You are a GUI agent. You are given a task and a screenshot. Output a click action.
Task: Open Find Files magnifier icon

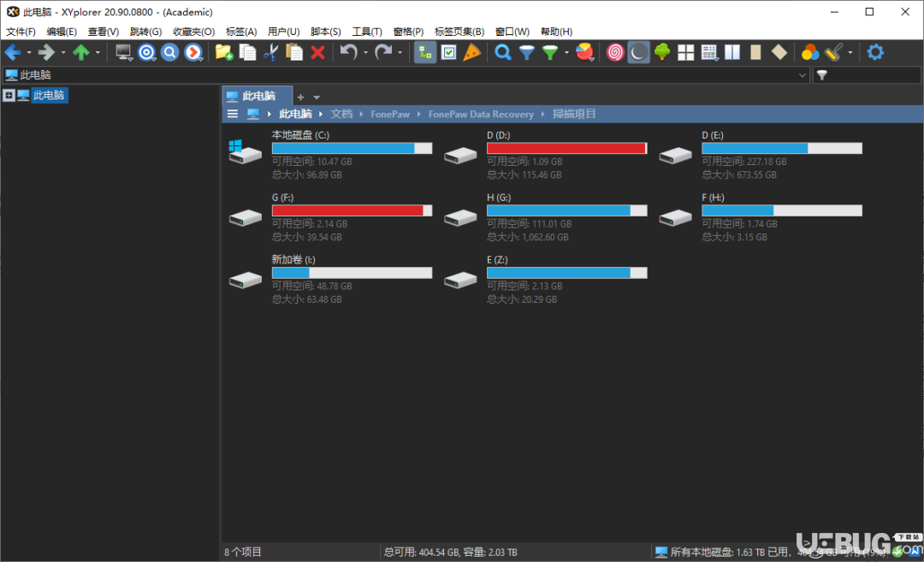(x=503, y=52)
